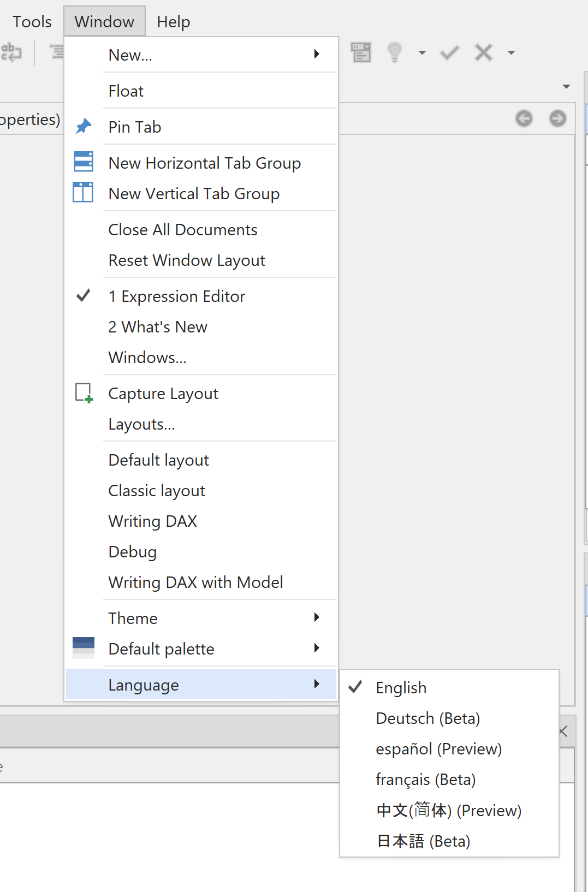Image resolution: width=588 pixels, height=892 pixels.
Task: Click the accept checkmark toolbar icon
Action: tap(449, 53)
